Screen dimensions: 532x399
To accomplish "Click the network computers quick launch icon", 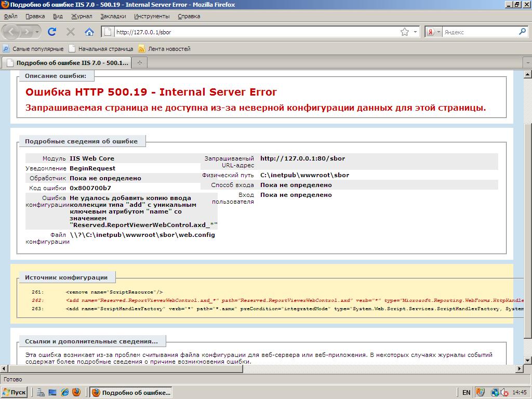I will [41, 393].
